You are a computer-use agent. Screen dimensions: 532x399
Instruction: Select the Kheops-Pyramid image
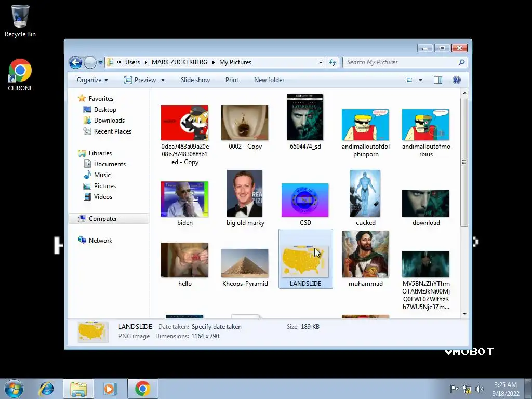pos(245,263)
